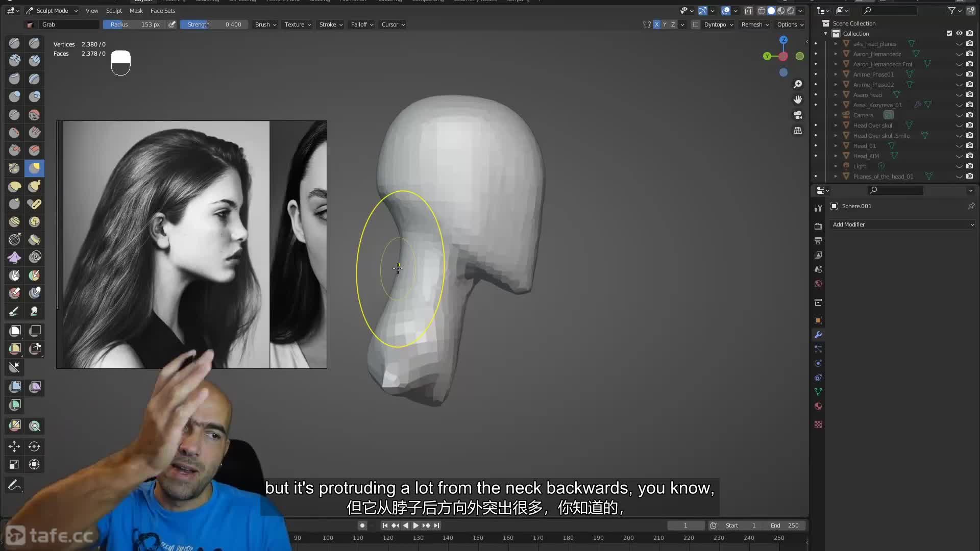The image size is (980, 551).
Task: Open the Remesh dropdown
Action: 755,24
